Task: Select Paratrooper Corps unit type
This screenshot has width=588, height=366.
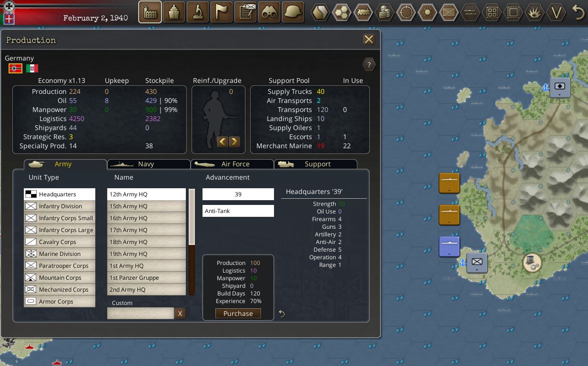Action: (x=60, y=266)
